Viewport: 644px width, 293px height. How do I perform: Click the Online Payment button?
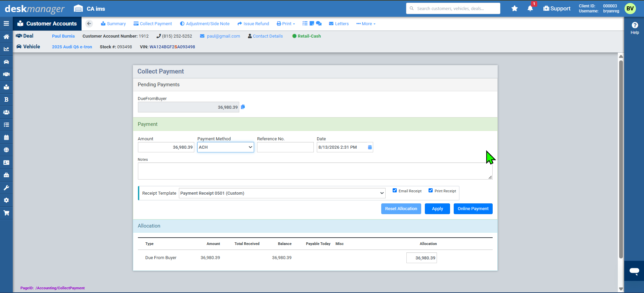(x=473, y=209)
